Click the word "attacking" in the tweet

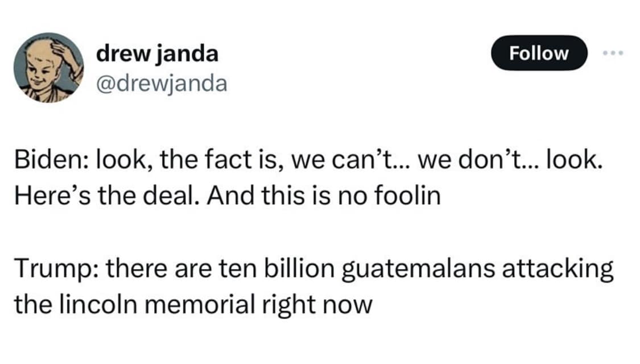tap(565, 268)
